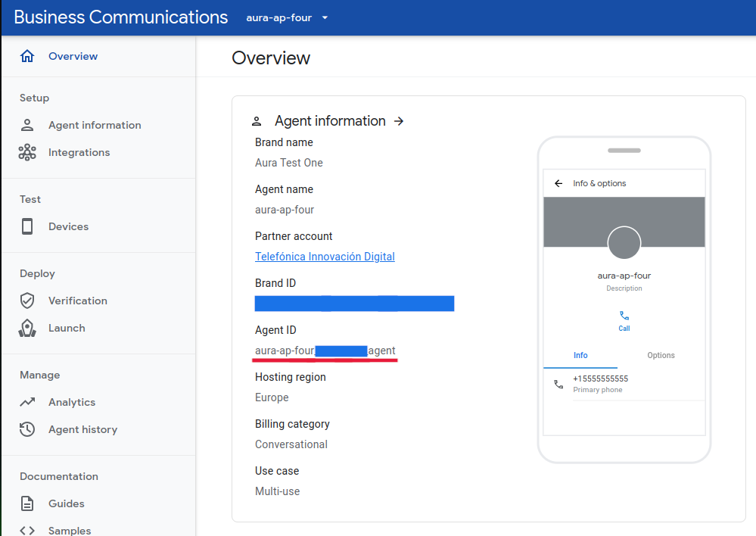The width and height of the screenshot is (756, 536).
Task: Click the Agent information card heading
Action: [330, 121]
